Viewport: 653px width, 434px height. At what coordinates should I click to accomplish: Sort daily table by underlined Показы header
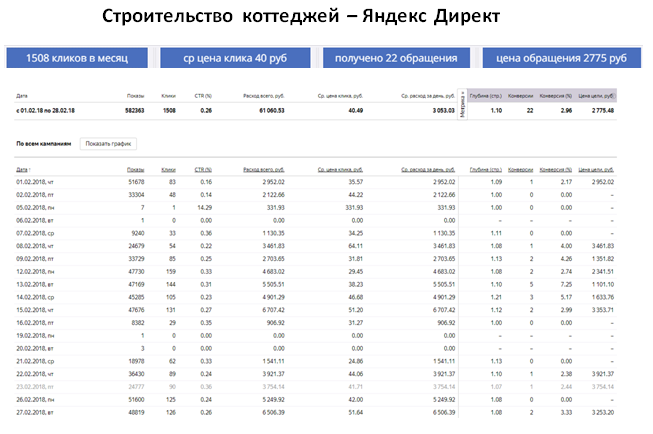click(x=135, y=170)
